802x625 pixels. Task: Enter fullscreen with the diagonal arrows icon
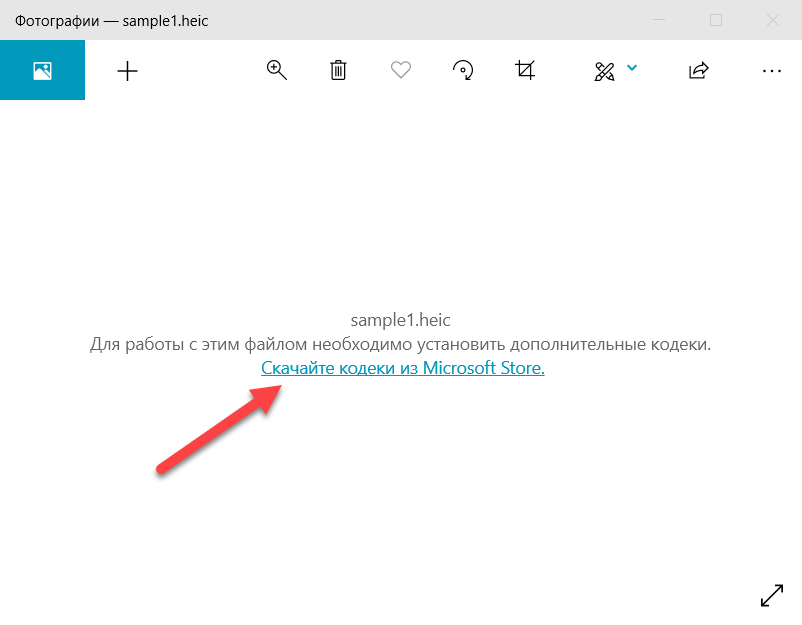[772, 595]
